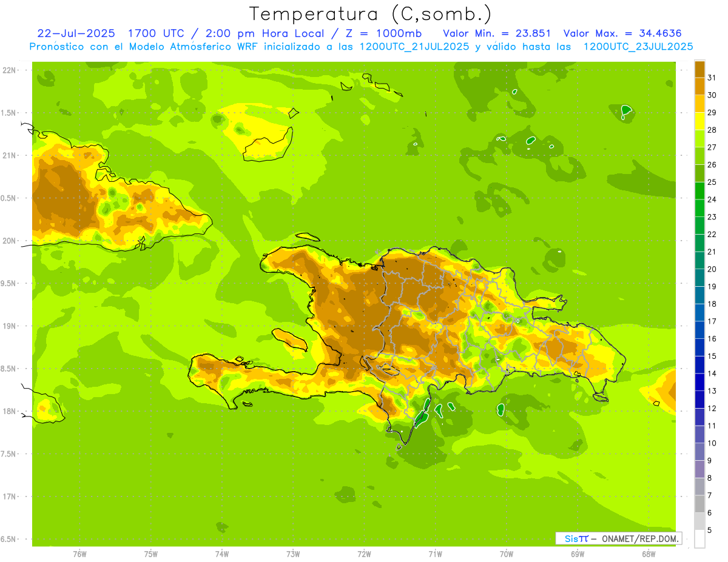Select the blue swatch between 15 and 16
Viewport: 728px width, 562px height.
coord(699,347)
